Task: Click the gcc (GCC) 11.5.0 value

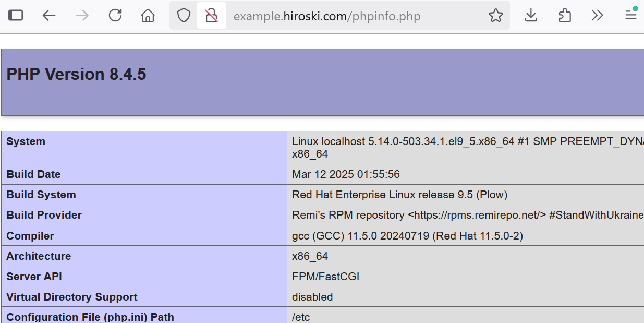Action: tap(407, 236)
